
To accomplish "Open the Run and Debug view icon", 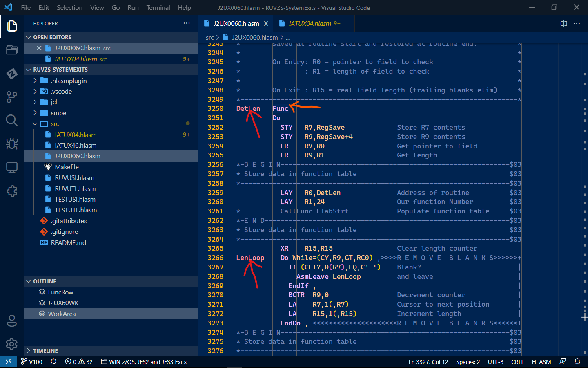I will point(12,144).
